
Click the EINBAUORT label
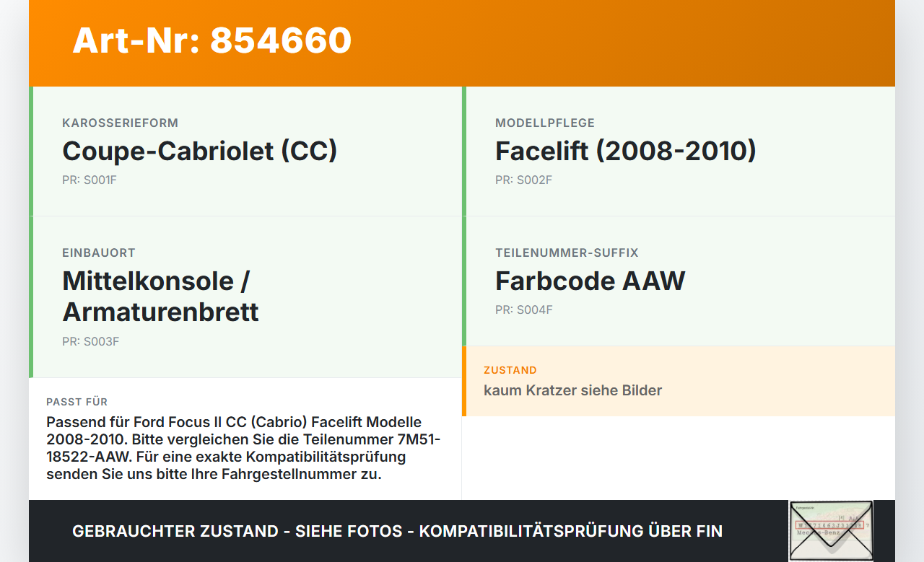point(99,253)
